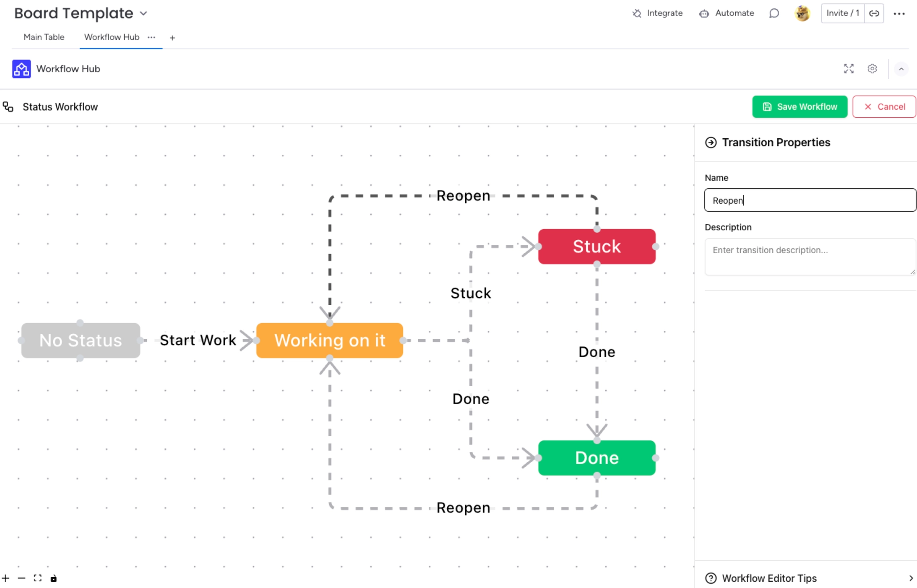Viewport: 917px width, 588px height.
Task: Click the Invite / 1 button
Action: (x=842, y=13)
